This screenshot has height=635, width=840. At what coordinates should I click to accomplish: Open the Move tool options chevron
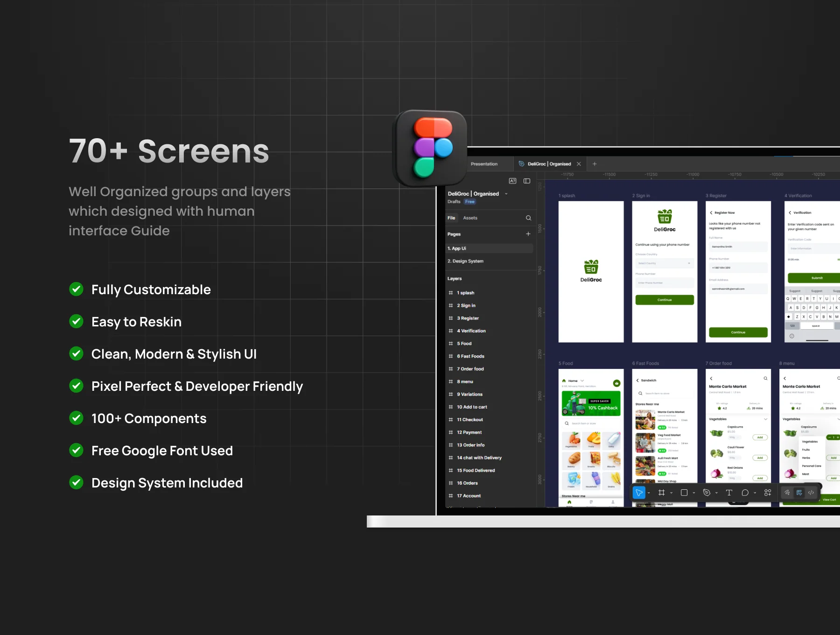click(649, 493)
